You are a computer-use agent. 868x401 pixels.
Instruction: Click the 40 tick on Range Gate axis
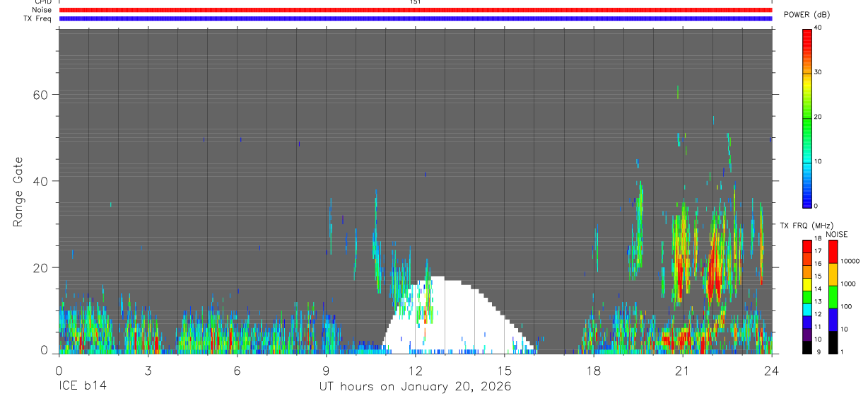41,181
